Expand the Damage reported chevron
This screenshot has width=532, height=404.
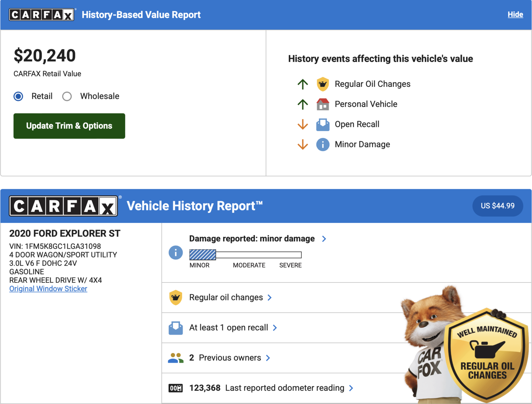tap(324, 239)
